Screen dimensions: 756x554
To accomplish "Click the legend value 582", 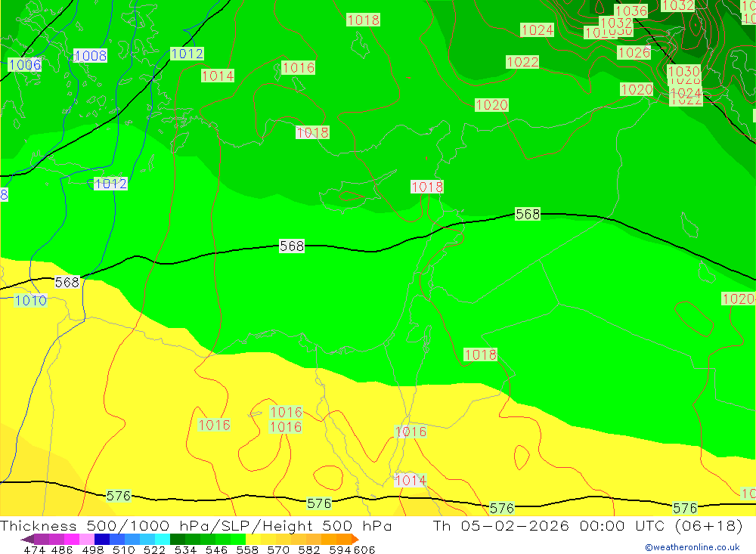I will tap(308, 549).
